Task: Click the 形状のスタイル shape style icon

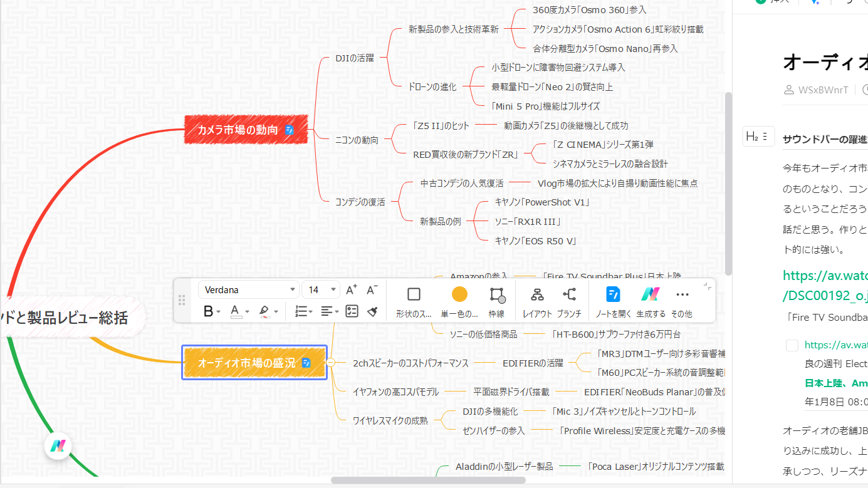Action: 414,294
